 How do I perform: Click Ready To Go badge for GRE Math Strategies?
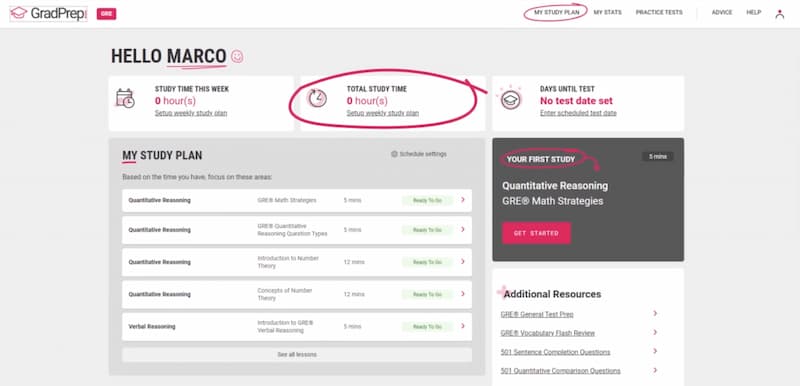428,200
